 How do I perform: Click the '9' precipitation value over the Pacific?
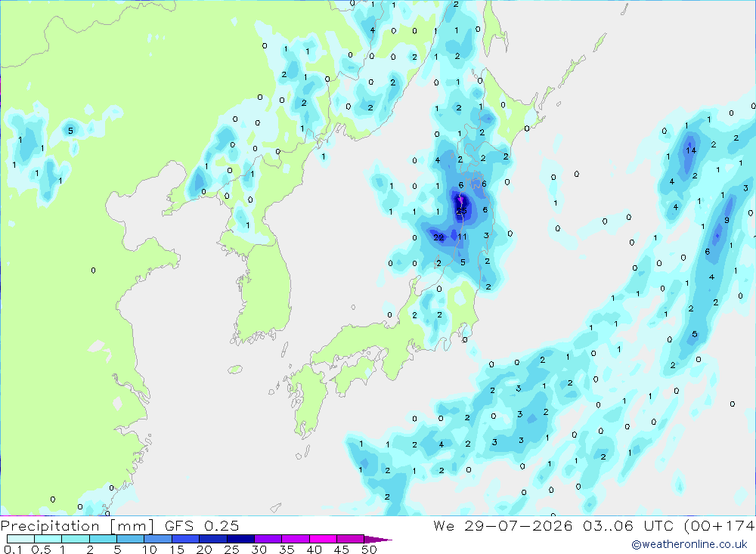tap(727, 221)
